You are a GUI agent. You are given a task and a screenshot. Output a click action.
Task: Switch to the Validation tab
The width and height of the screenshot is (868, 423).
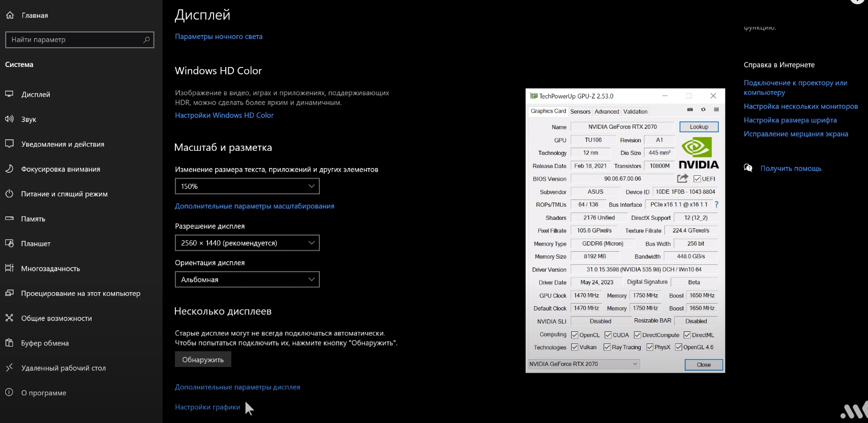(x=636, y=112)
